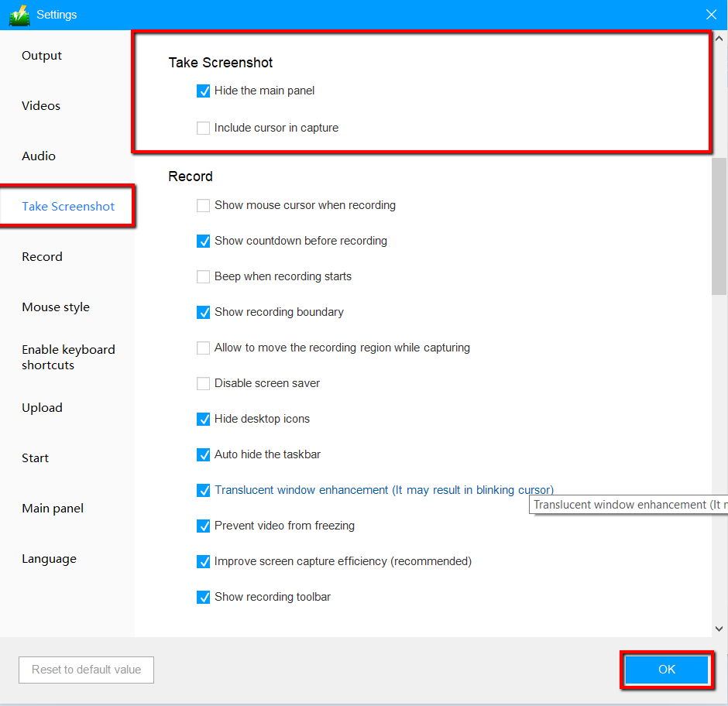Click Reset to default value
This screenshot has width=728, height=706.
pos(86,669)
